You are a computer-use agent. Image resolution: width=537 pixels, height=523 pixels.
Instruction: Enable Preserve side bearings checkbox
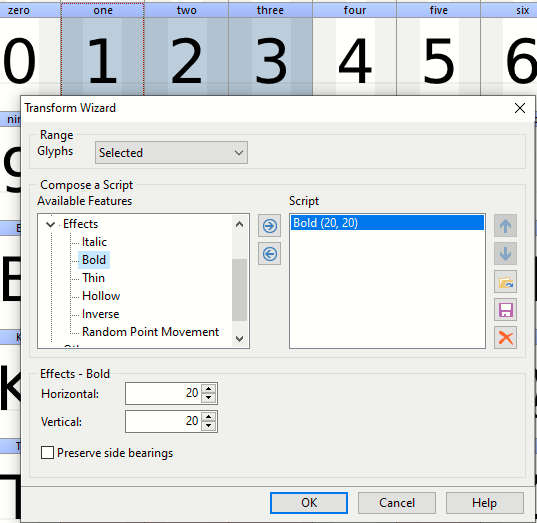coord(47,452)
